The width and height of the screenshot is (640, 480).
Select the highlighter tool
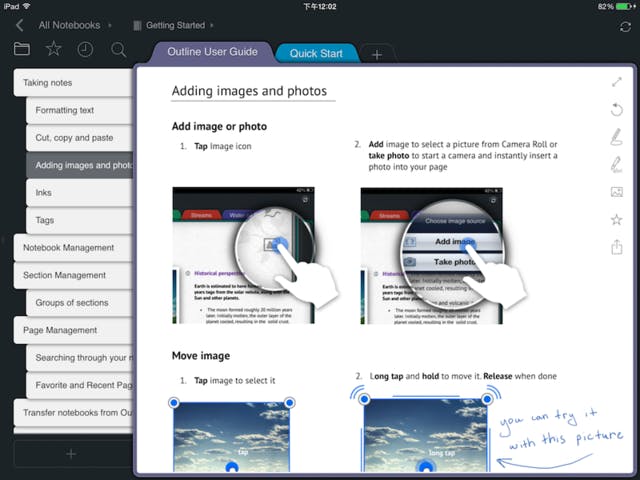pyautogui.click(x=617, y=164)
